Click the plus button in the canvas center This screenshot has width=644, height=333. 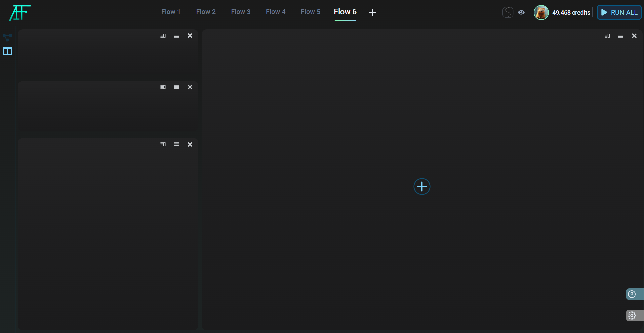pos(422,187)
